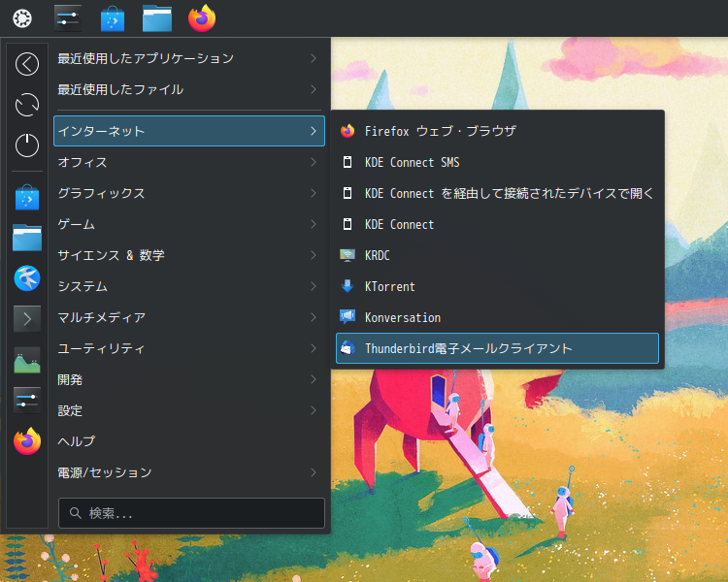The width and height of the screenshot is (728, 582).
Task: Open KDE Connect を経由して接続されたデバイスで開く
Action: [x=497, y=193]
